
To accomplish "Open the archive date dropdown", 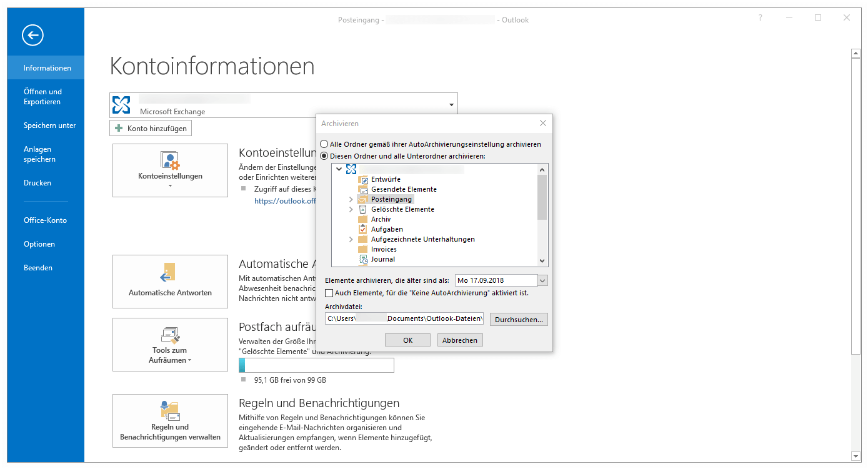I will (542, 281).
